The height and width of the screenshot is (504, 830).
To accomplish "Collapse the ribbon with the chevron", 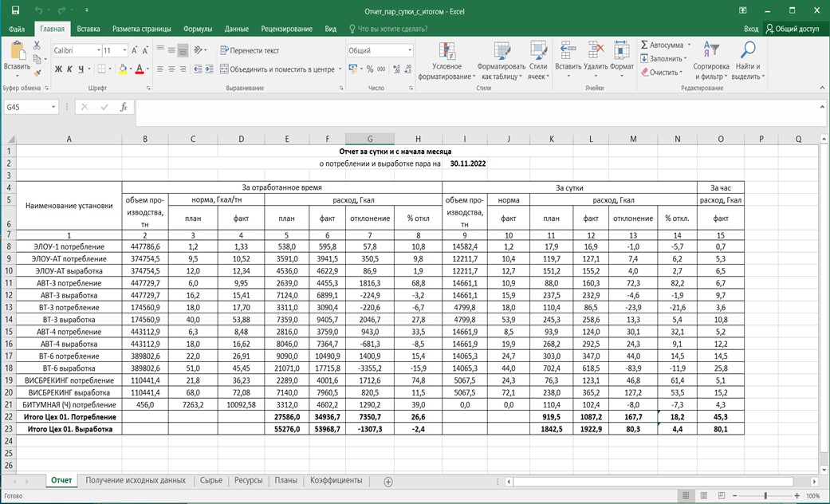I will pyautogui.click(x=822, y=88).
